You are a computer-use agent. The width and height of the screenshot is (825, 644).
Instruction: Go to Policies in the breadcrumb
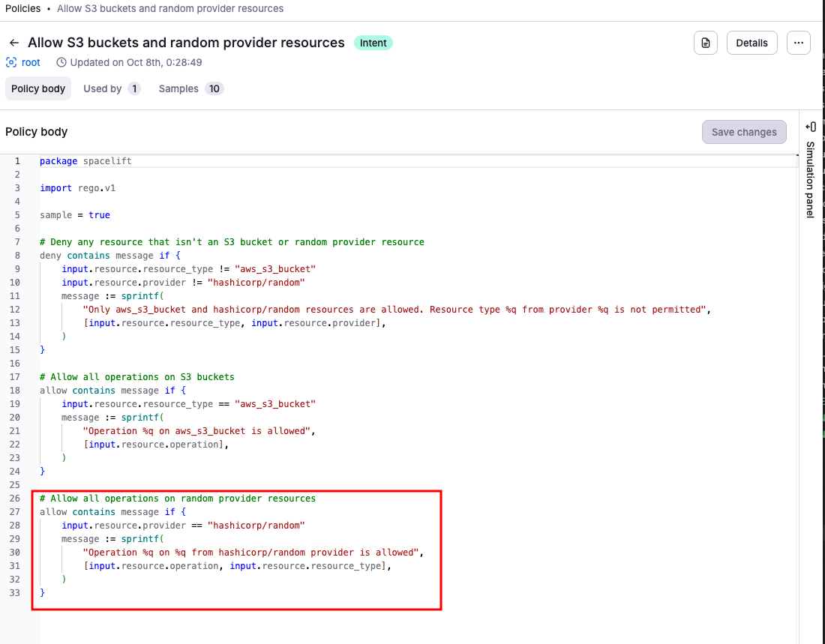coord(23,9)
